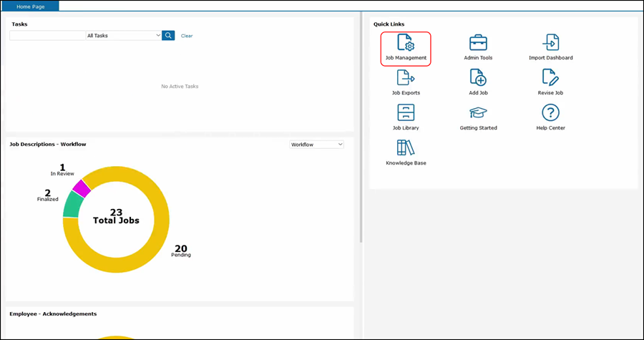Open the Getting Started graduation cap icon
Screen dimensions: 644x340
(x=478, y=113)
